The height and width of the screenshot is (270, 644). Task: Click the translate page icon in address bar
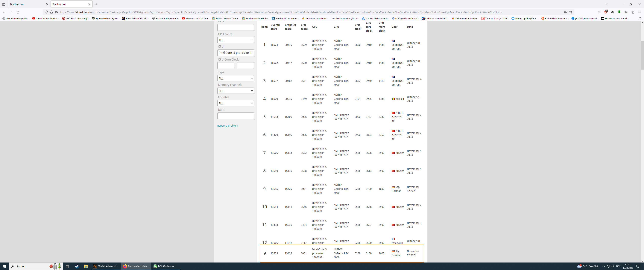(565, 12)
